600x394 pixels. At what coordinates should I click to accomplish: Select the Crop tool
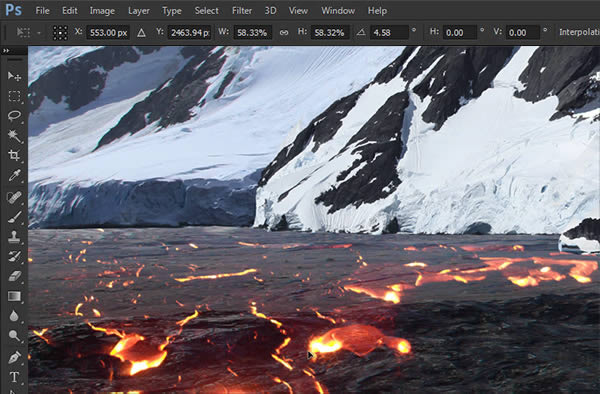[15, 156]
